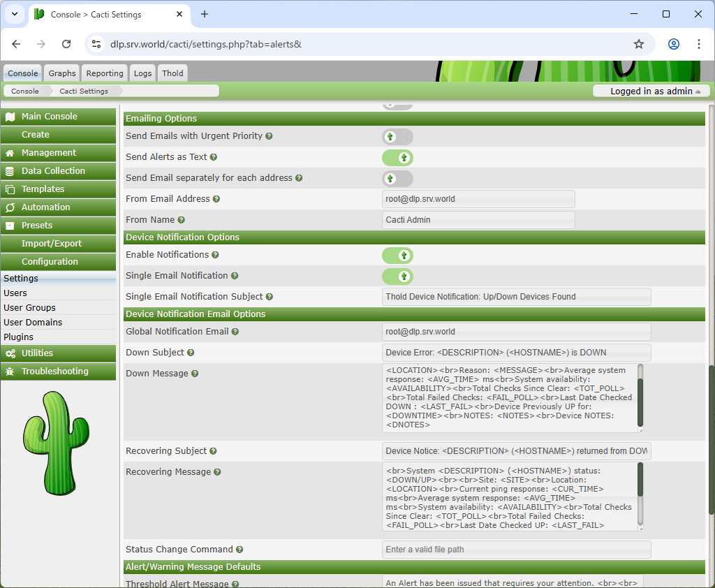This screenshot has width=715, height=588.
Task: Click the Status Change Command path field
Action: [x=516, y=550]
